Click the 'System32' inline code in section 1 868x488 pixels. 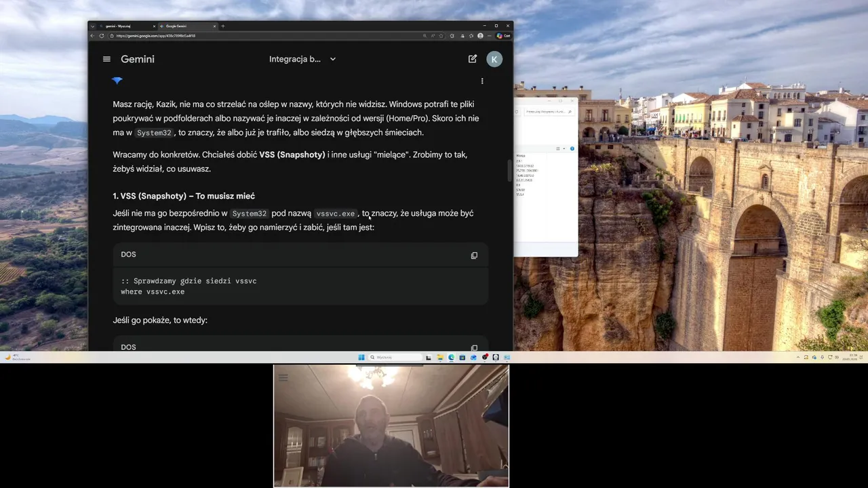tap(250, 213)
